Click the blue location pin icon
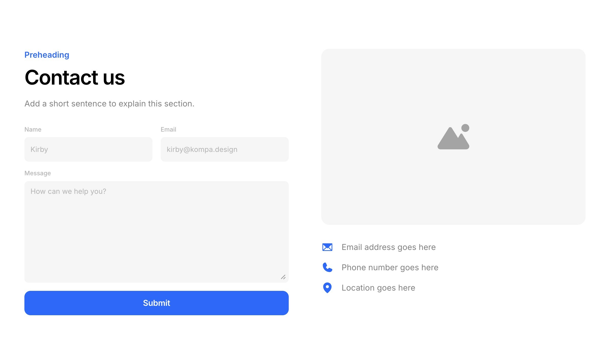 coord(327,288)
